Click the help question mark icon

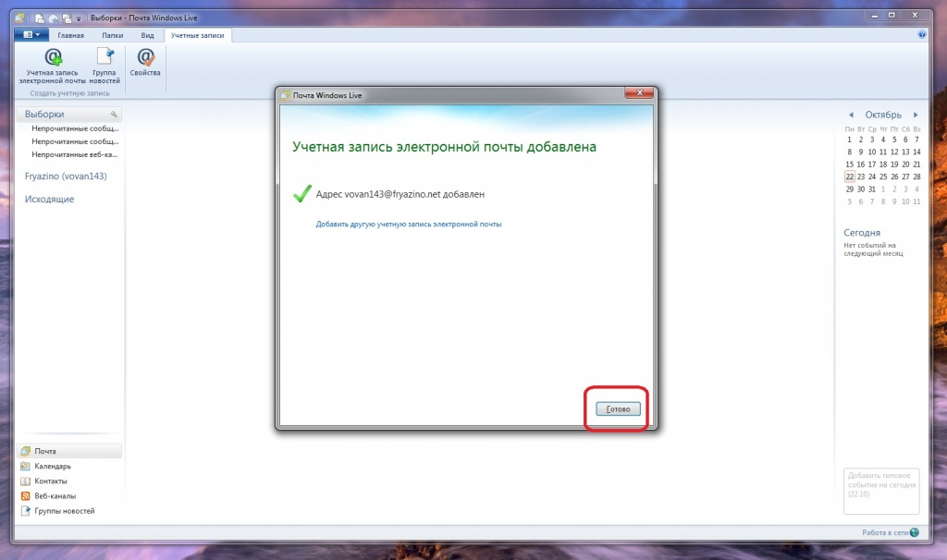921,35
